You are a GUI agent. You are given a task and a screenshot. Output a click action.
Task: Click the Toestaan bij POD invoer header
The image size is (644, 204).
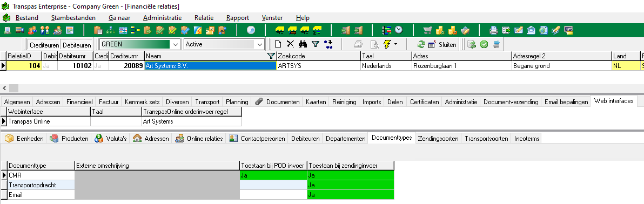pos(273,166)
